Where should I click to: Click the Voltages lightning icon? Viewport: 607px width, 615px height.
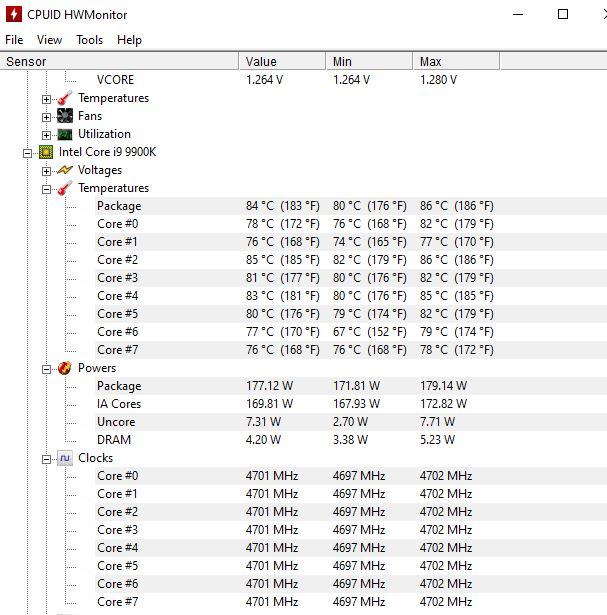(65, 170)
